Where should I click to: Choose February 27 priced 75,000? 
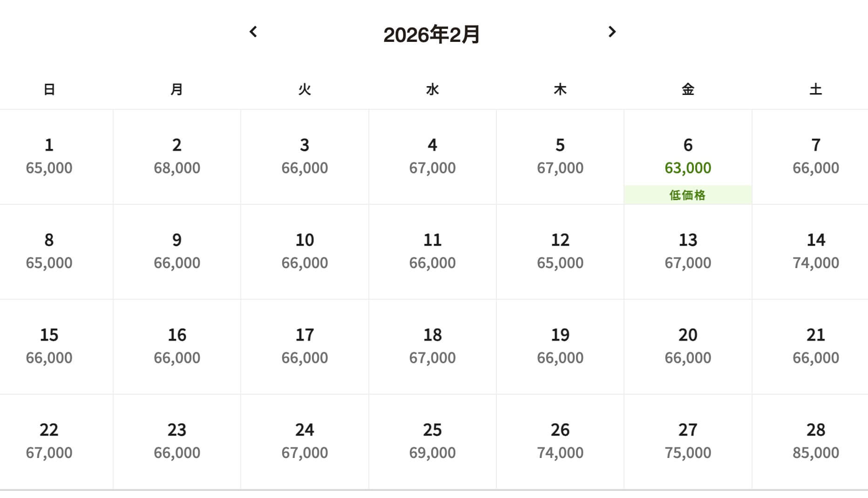[x=688, y=440]
